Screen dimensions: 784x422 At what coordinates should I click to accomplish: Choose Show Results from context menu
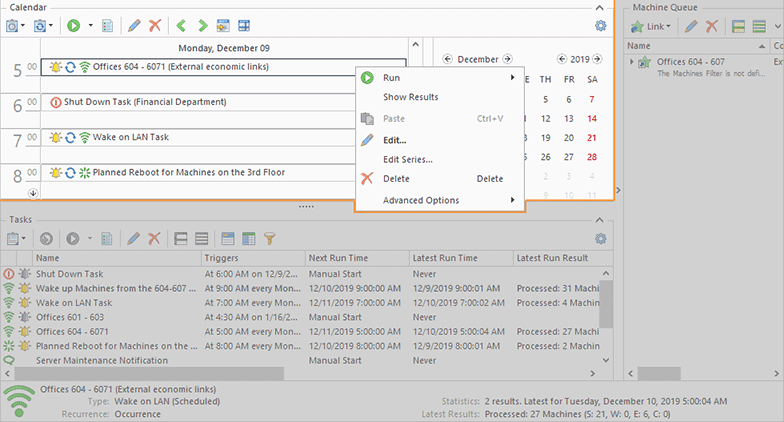point(410,97)
